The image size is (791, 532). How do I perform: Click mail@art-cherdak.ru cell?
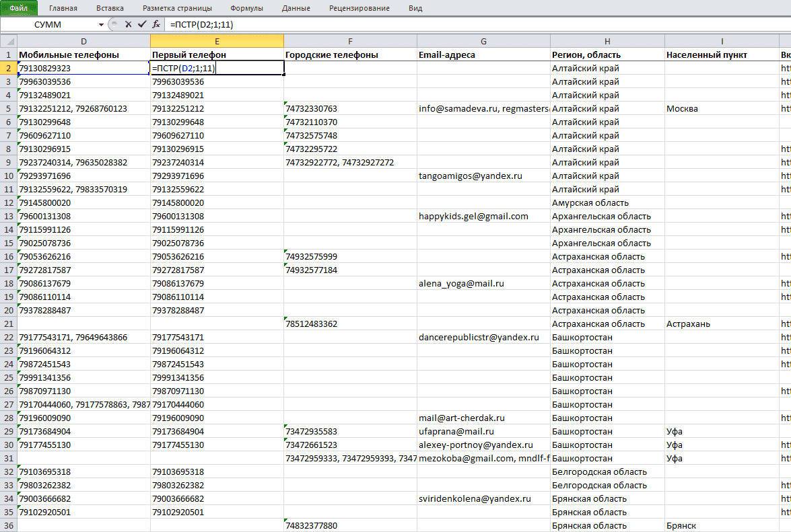pos(483,418)
